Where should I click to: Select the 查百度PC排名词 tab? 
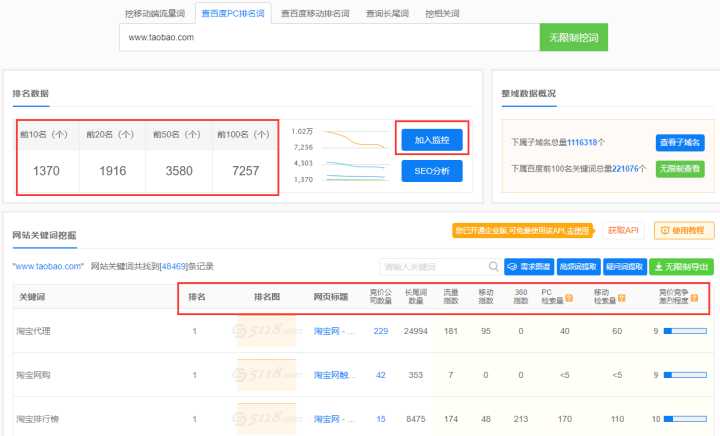233,13
